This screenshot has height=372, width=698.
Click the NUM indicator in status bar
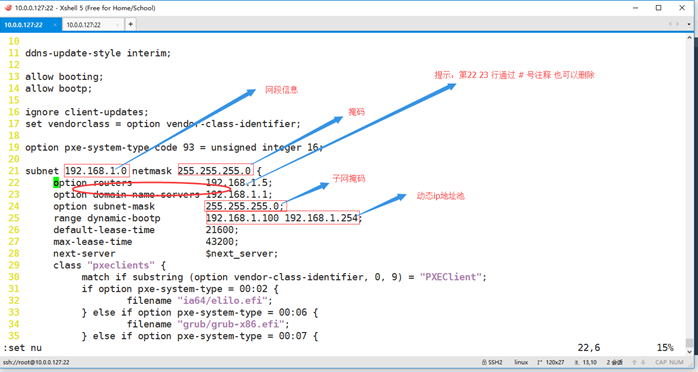pyautogui.click(x=676, y=362)
